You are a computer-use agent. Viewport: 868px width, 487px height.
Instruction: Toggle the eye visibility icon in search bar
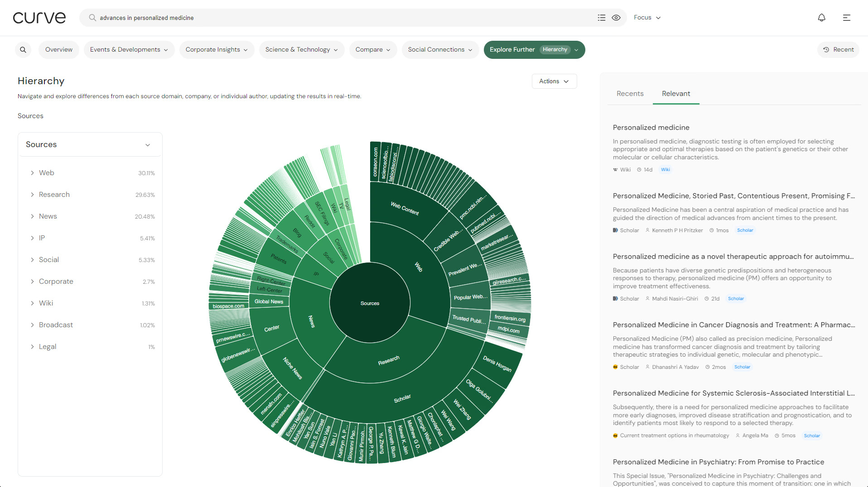[x=616, y=18]
